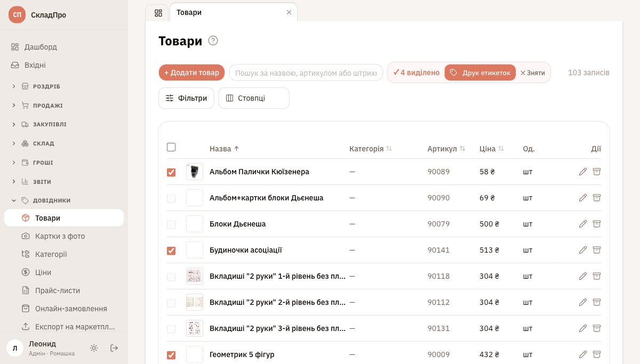Viewport: 640px width, 364px height.
Task: Tick the select-all checkbox in table header
Action: pyautogui.click(x=171, y=147)
